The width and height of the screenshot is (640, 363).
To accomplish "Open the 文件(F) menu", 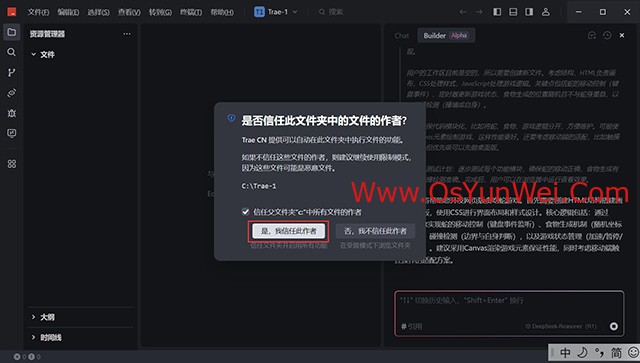I will (x=38, y=12).
